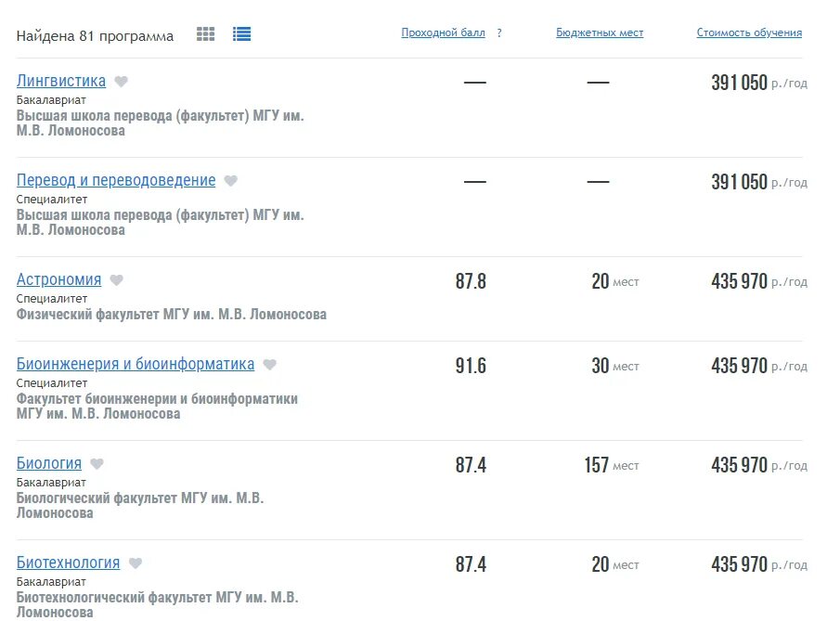Viewport: 840px width, 621px height.
Task: Mark Биология as favorite heart icon
Action: tap(97, 464)
